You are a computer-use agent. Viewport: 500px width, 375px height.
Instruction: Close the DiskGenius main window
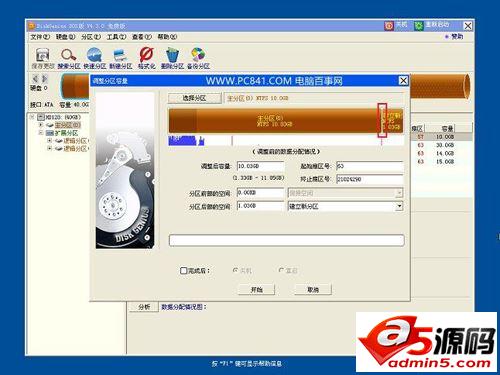click(468, 26)
